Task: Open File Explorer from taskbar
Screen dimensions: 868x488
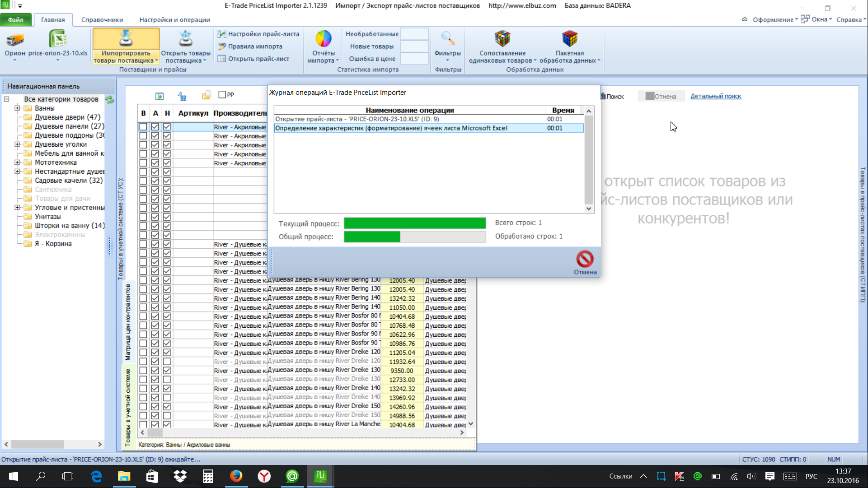Action: click(x=124, y=476)
